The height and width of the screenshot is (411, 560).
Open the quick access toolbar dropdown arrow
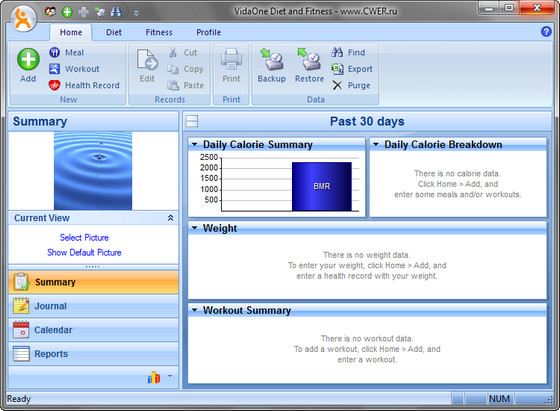point(136,13)
